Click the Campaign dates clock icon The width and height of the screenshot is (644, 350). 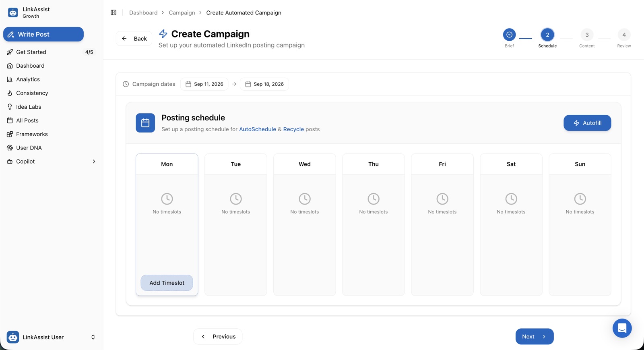click(126, 84)
